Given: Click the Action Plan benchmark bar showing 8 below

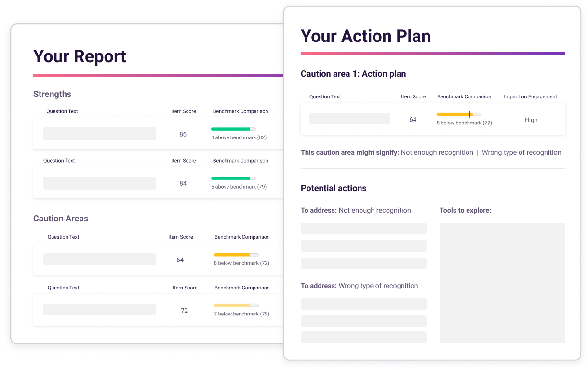Looking at the screenshot, I should (x=459, y=114).
